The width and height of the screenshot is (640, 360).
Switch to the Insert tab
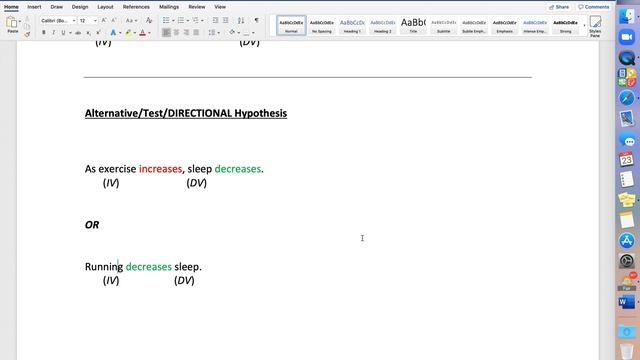click(34, 7)
